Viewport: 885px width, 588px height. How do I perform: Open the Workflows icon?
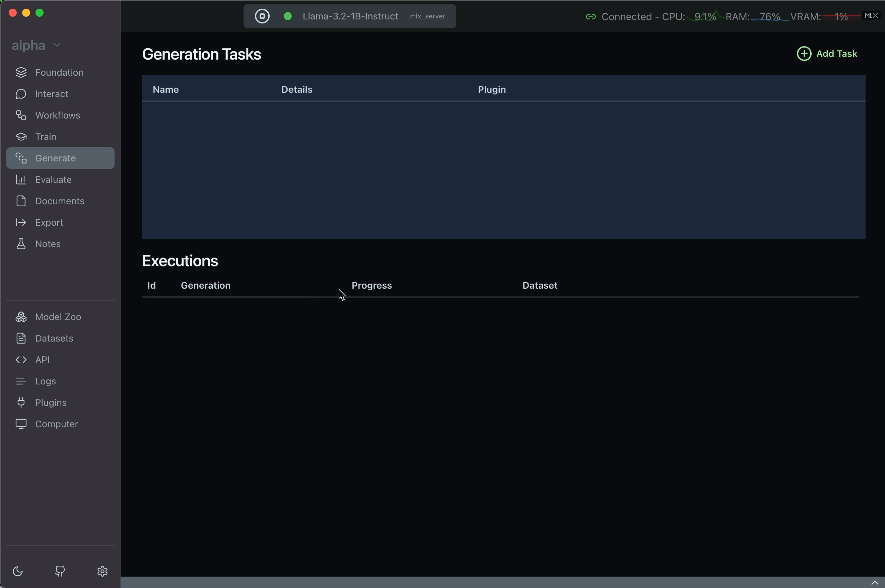pyautogui.click(x=21, y=115)
